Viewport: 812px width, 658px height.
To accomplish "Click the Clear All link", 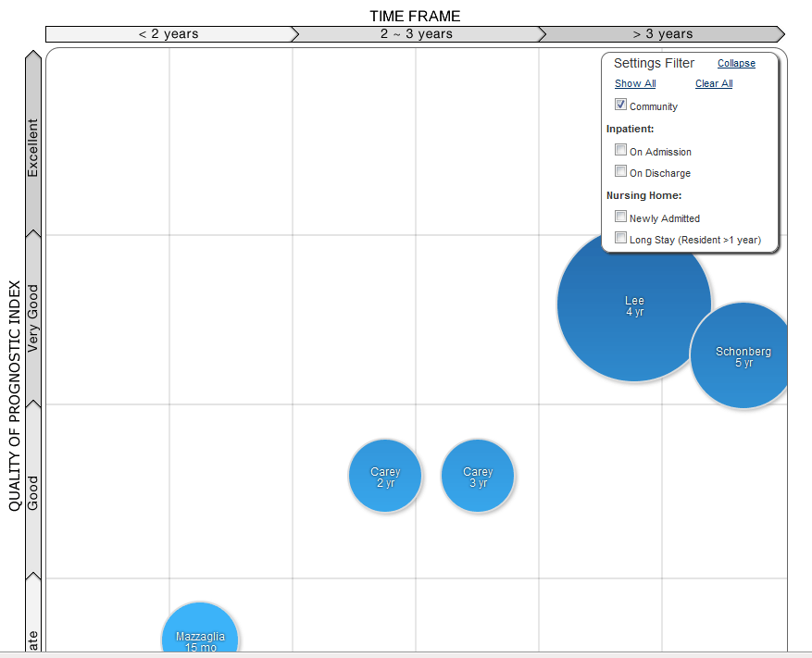I will tap(714, 84).
